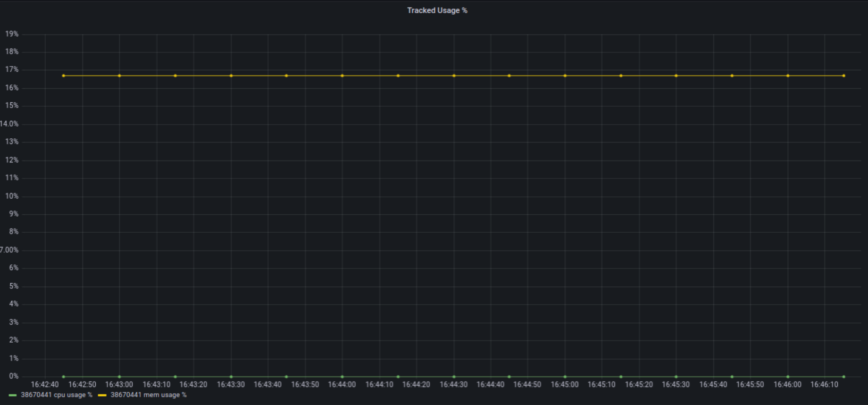This screenshot has height=405, width=868.
Task: Select the mem usage data point at 16:43:00
Action: [x=119, y=76]
